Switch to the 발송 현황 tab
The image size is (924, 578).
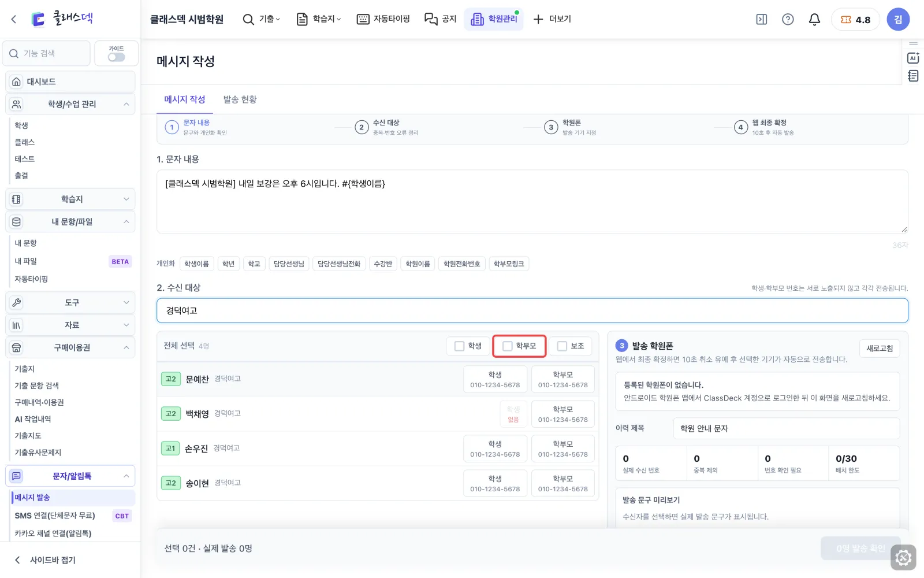click(240, 99)
